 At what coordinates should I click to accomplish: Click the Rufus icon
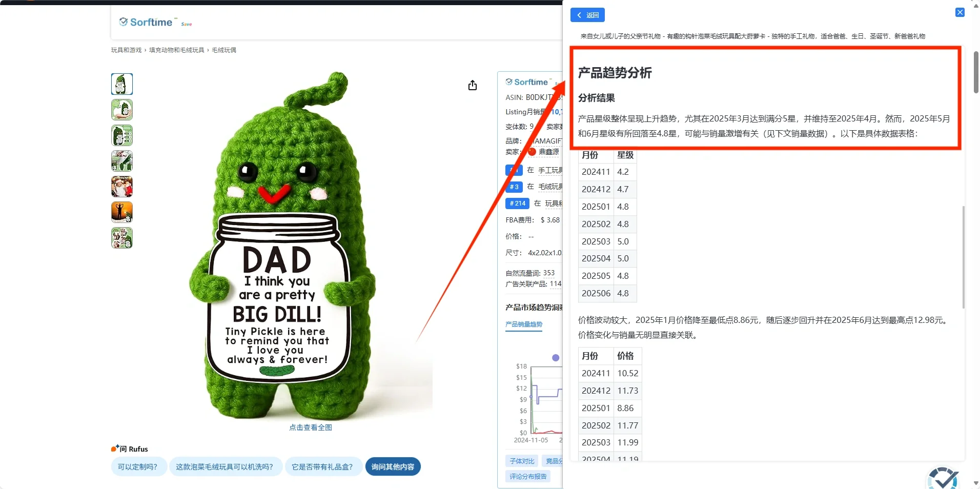point(115,449)
